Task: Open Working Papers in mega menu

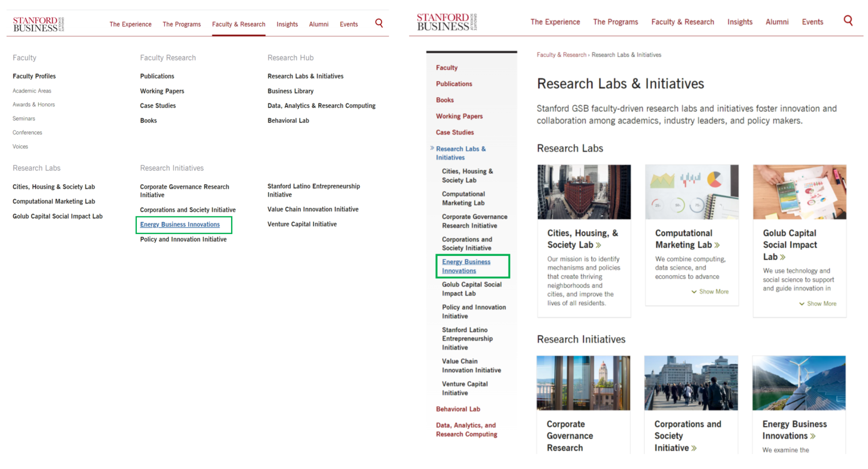Action: coord(162,91)
